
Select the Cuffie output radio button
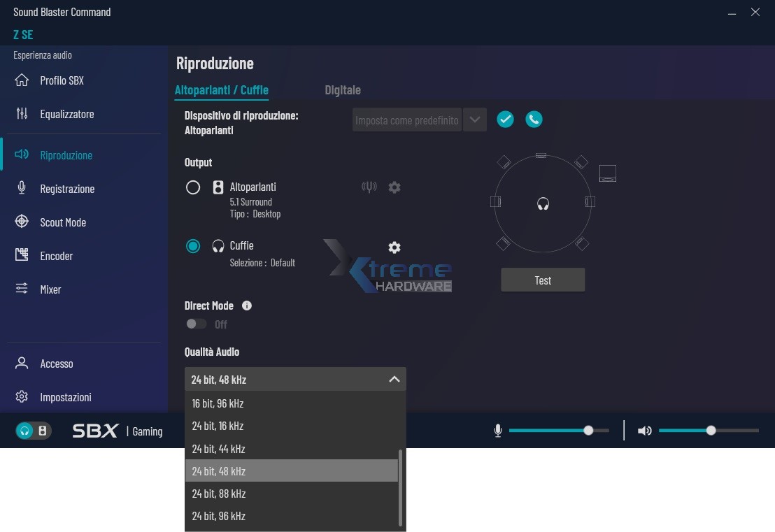coord(193,246)
